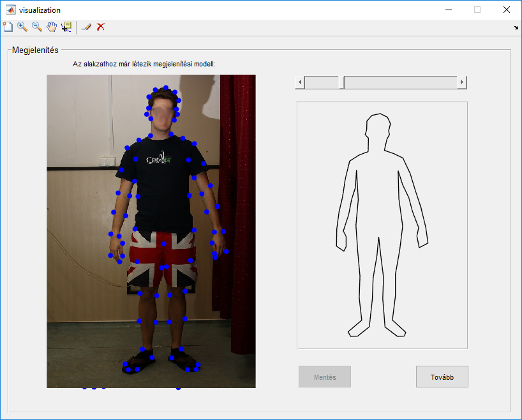
Task: Click the MATLAB logo in title bar
Action: point(10,10)
